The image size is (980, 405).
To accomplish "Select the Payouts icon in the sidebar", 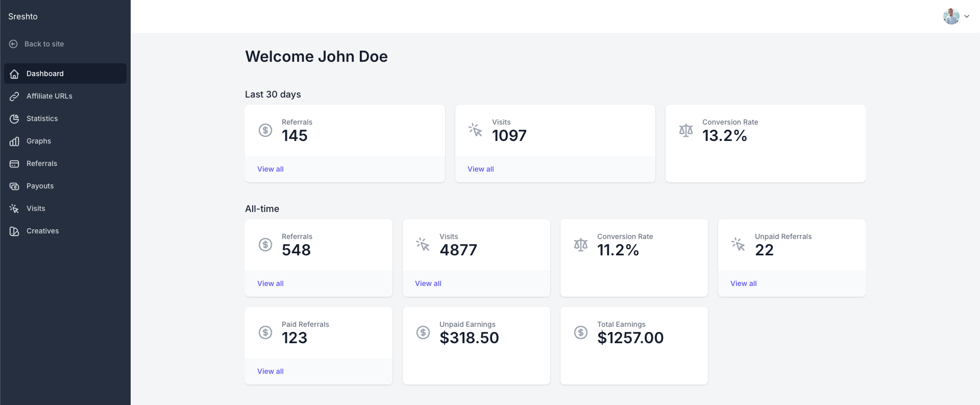I will tap(14, 186).
